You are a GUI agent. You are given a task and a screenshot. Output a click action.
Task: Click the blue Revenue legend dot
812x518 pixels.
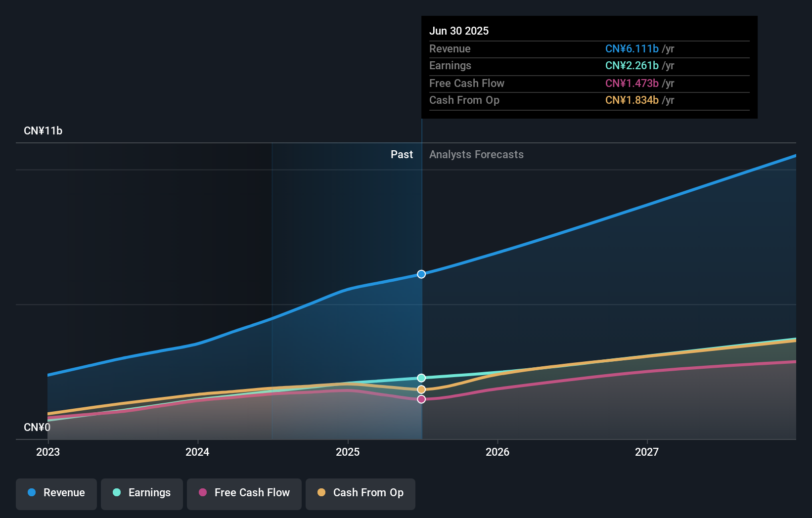[x=32, y=493]
